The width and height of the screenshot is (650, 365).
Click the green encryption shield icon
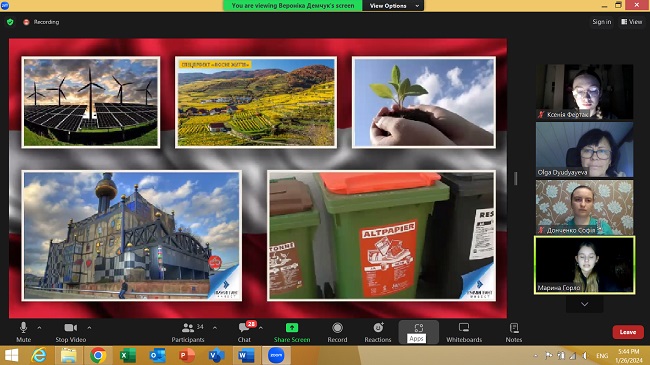click(x=10, y=22)
